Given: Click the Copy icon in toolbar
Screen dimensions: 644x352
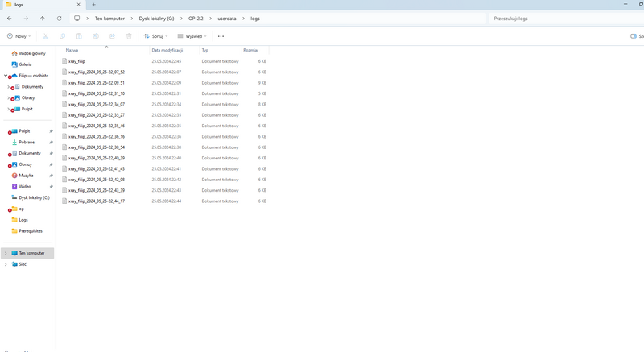Looking at the screenshot, I should pos(62,36).
